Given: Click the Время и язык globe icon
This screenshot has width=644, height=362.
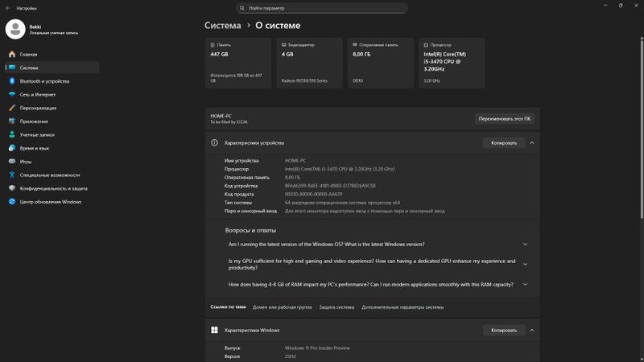Looking at the screenshot, I should click(12, 148).
